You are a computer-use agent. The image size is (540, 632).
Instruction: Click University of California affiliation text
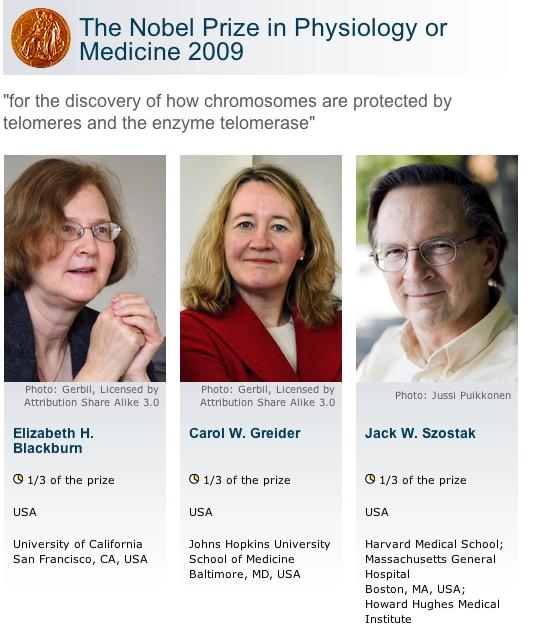coord(80,551)
